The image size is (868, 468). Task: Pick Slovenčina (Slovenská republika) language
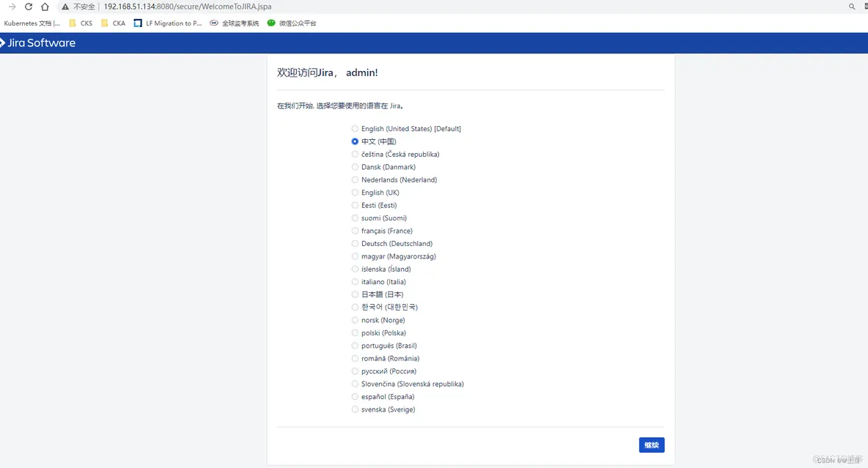click(x=355, y=384)
